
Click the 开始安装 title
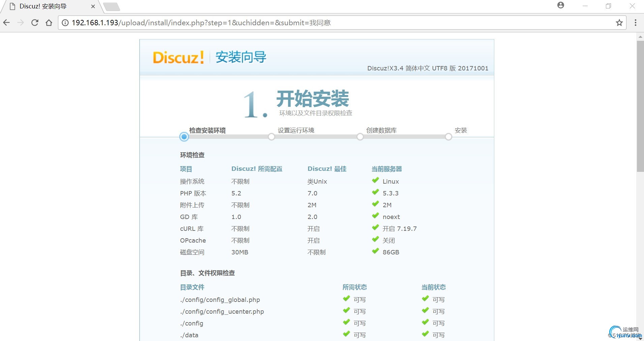[313, 99]
